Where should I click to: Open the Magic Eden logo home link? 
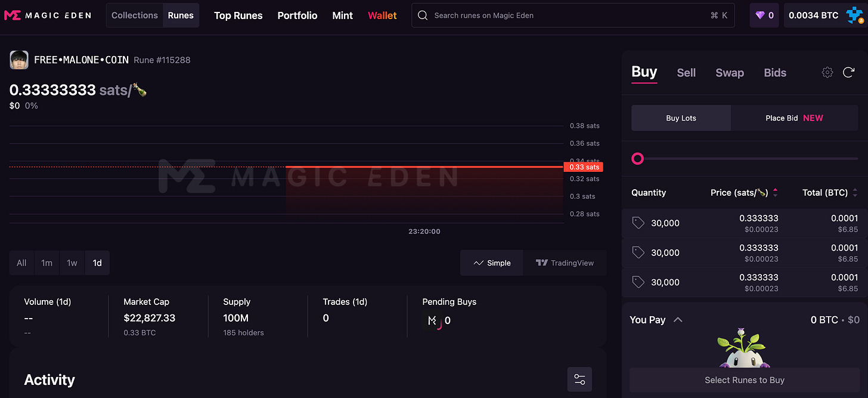tap(47, 16)
